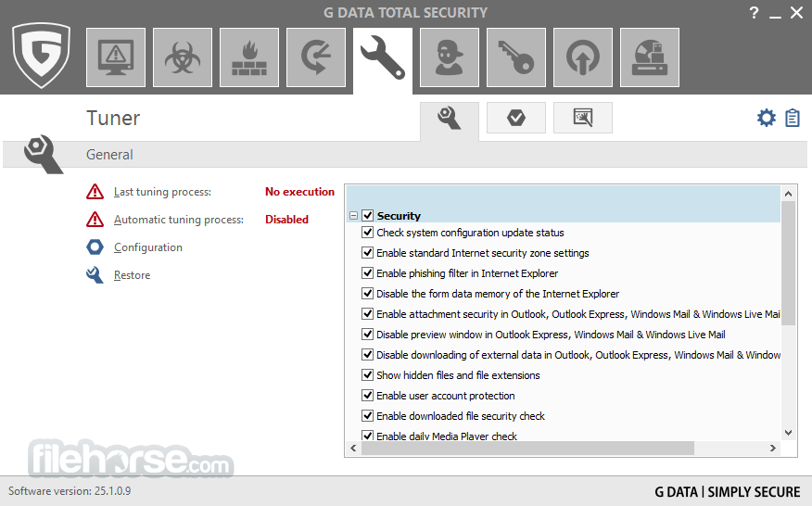Open the Security Center monitor icon
Viewport: 812px width, 506px height.
click(x=116, y=57)
